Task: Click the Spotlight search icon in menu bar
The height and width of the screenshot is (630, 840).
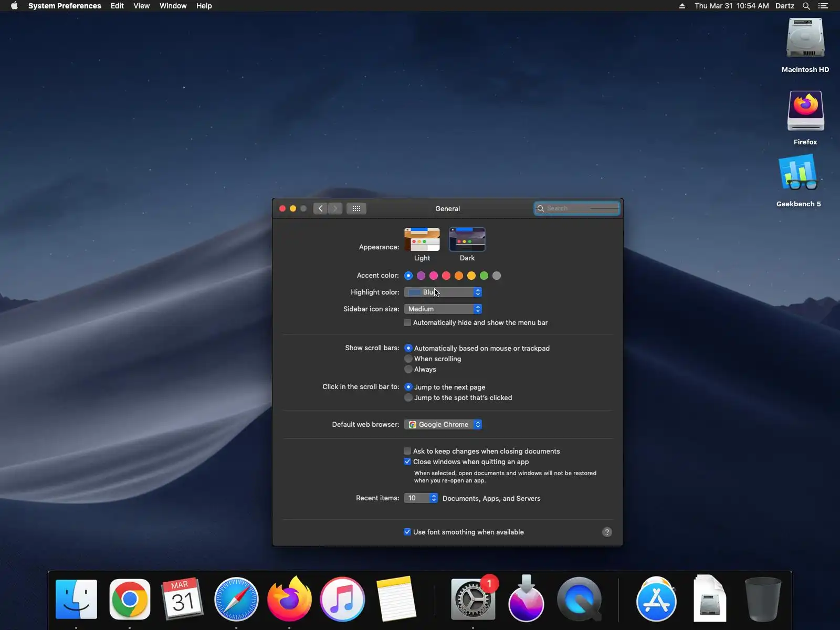Action: click(x=806, y=6)
